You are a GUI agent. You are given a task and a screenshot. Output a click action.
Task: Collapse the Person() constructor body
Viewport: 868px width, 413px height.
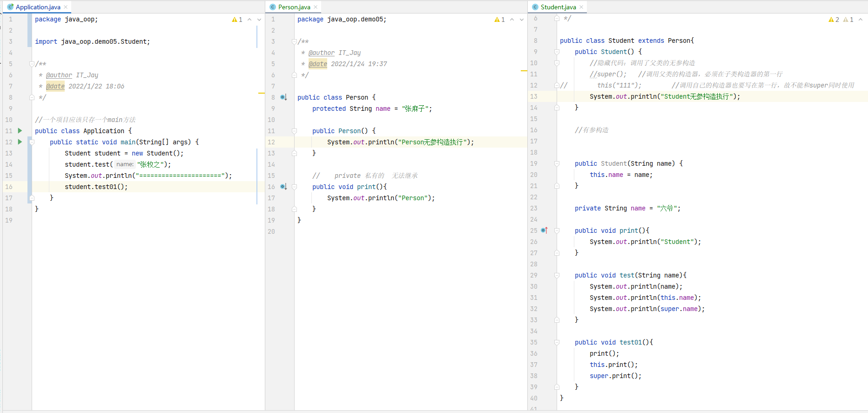pos(294,131)
